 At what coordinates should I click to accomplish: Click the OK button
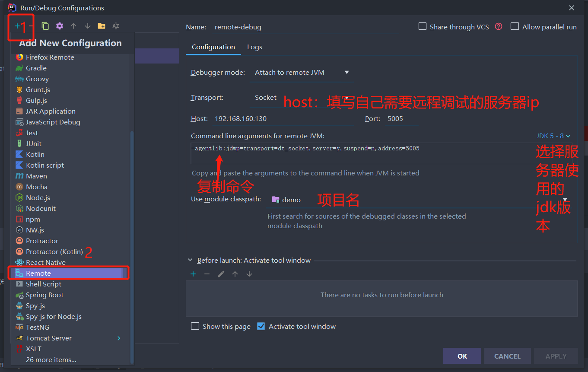tap(462, 356)
